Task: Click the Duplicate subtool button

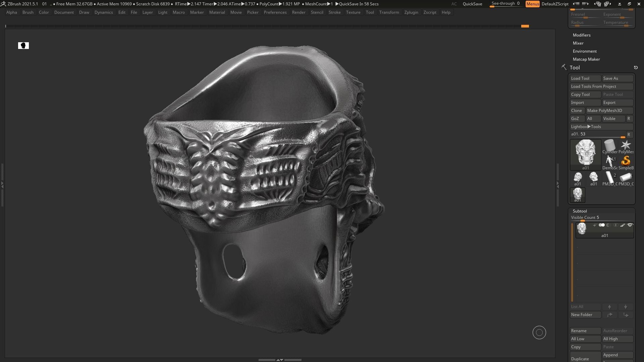Action: pyautogui.click(x=585, y=357)
